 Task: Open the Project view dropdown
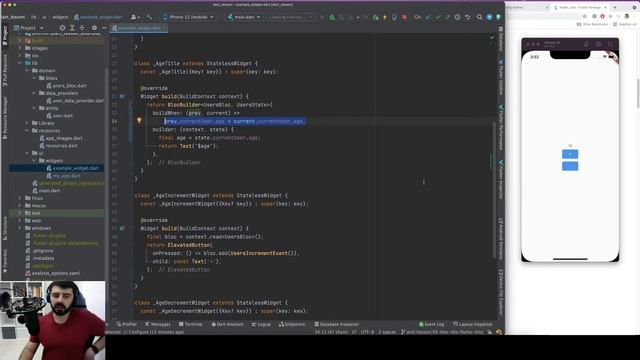pos(29,28)
